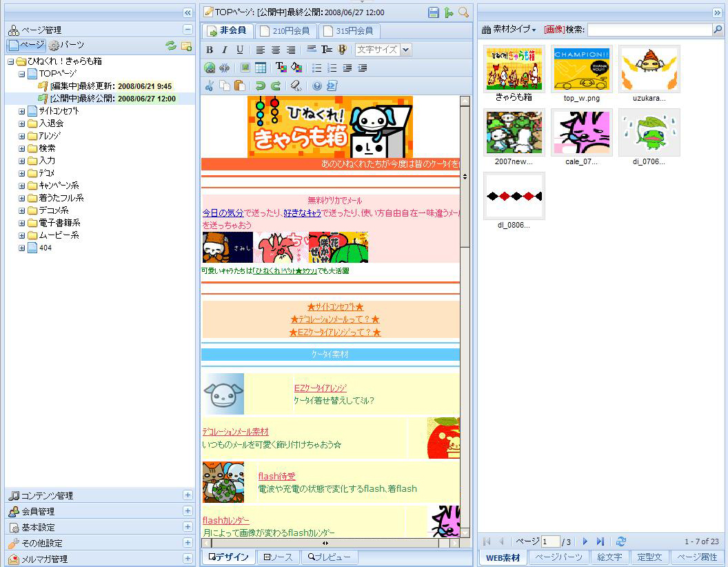
Task: Open the text color picker
Action: coord(281,68)
